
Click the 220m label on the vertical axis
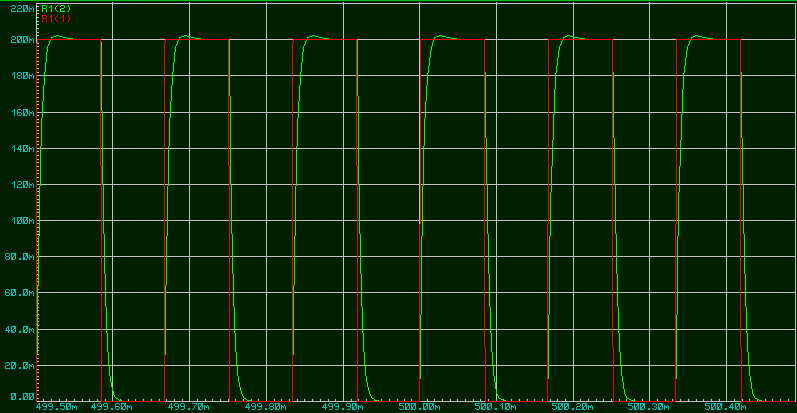(18, 8)
